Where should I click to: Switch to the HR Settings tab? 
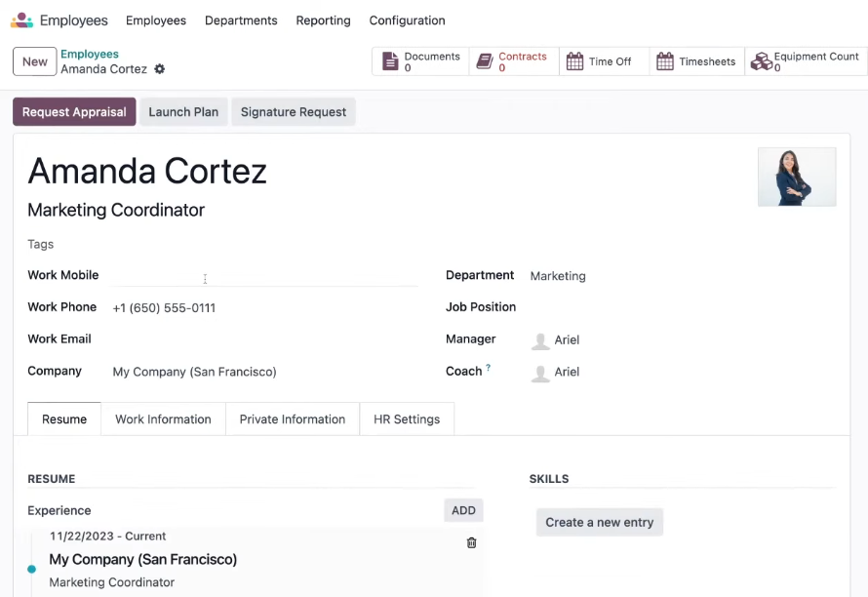(x=407, y=419)
